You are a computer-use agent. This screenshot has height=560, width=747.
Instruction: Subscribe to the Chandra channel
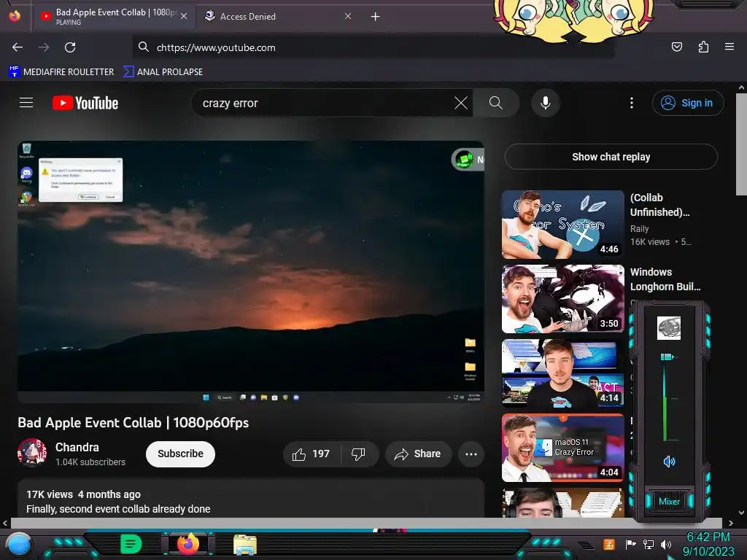(180, 454)
